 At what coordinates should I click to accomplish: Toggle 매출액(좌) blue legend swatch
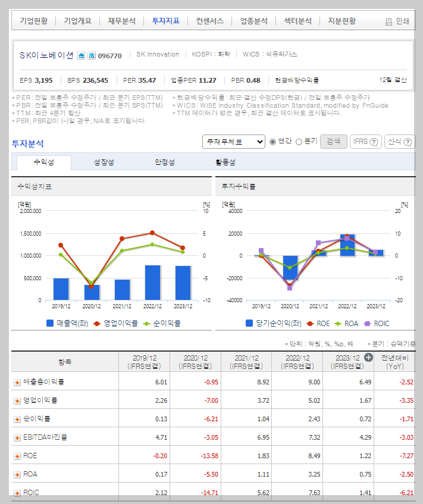[50, 323]
